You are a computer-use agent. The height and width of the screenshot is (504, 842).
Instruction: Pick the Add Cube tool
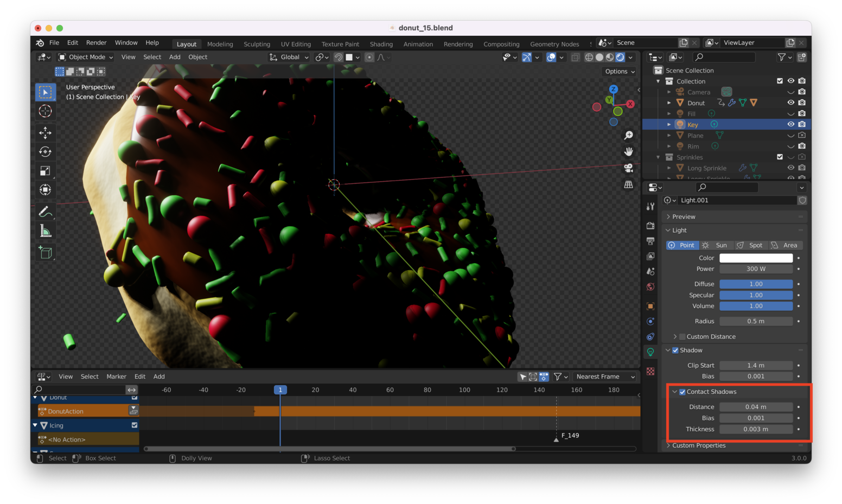point(46,252)
